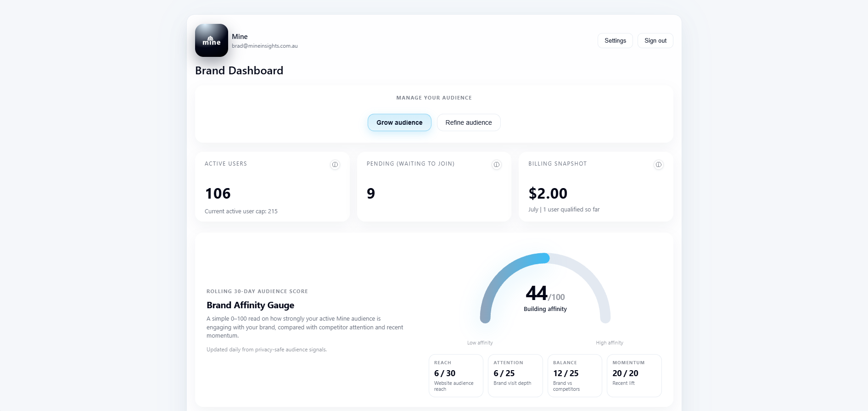Click the active users value 106
This screenshot has height=411, width=868.
pos(218,194)
